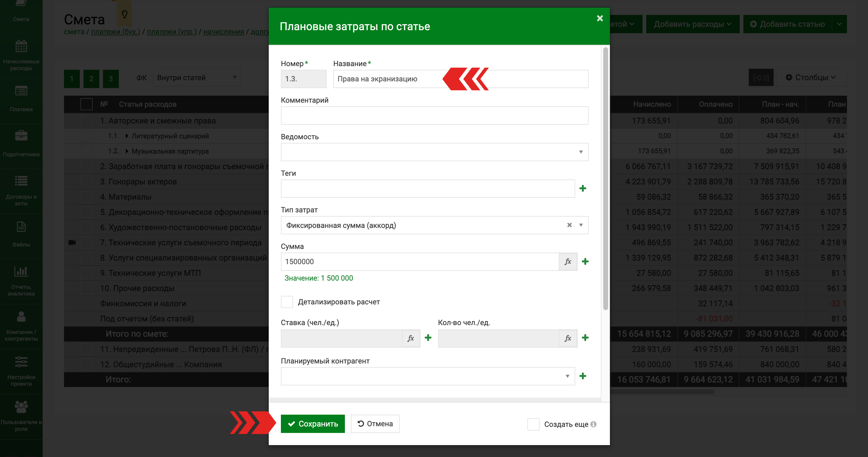The image size is (868, 457).
Task: Open the Тип затрат dropdown arrow
Action: click(x=581, y=225)
